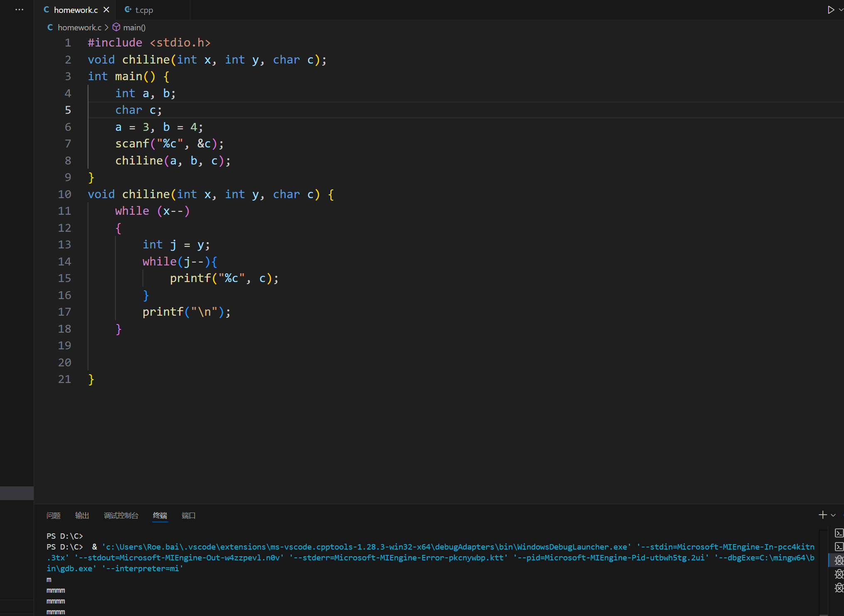
Task: Open the 端口 (Ports) panel tab
Action: [x=188, y=515]
